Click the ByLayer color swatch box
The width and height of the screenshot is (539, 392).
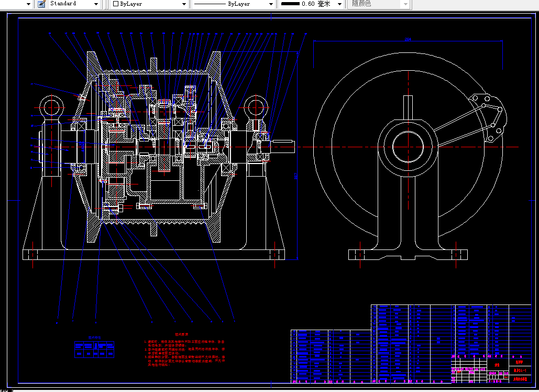pos(116,4)
